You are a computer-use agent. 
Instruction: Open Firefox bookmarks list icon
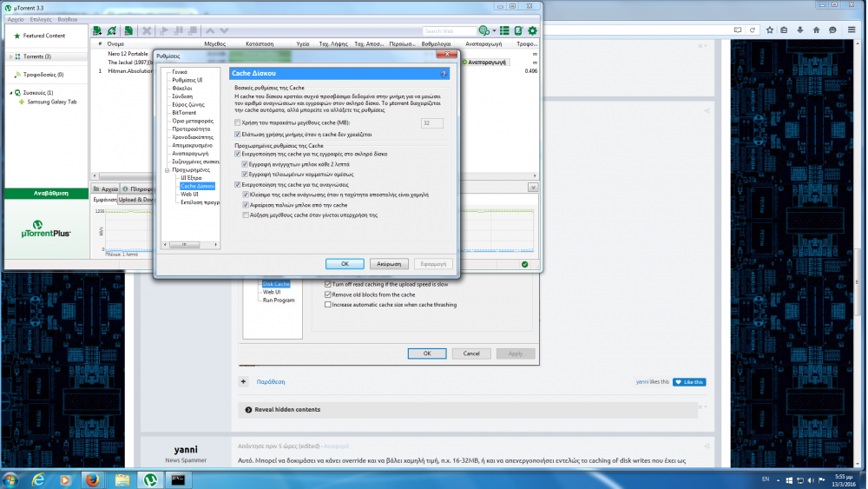coord(785,30)
